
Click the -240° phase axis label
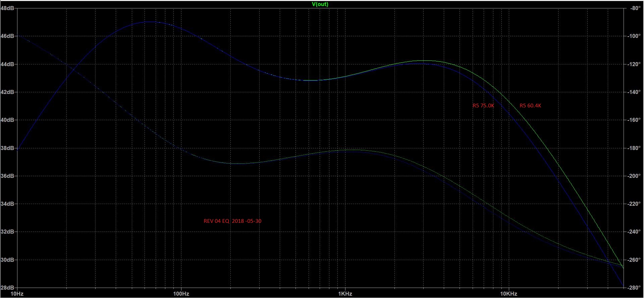coord(634,232)
